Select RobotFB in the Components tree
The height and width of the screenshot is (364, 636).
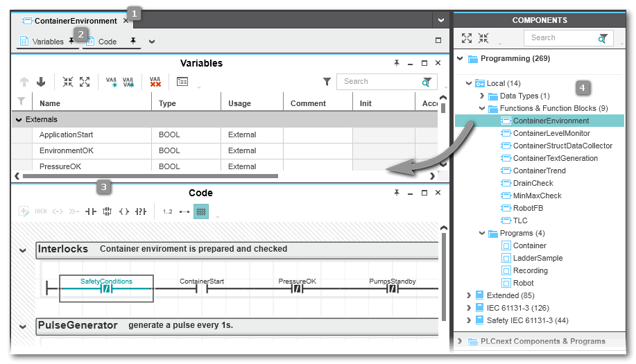528,208
